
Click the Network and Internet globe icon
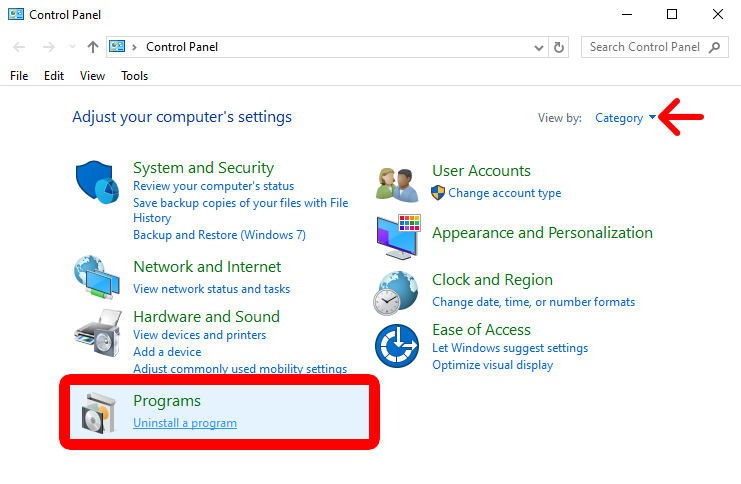98,277
